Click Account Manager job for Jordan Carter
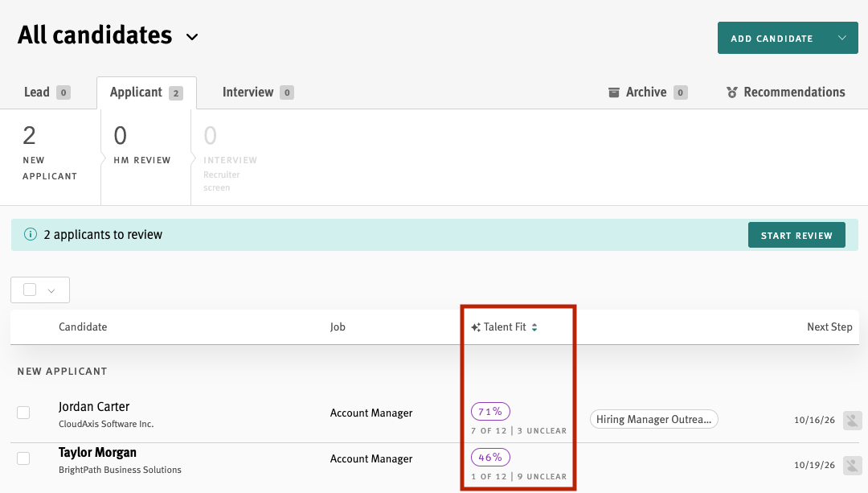Screen dimensions: 868x493 click(371, 413)
